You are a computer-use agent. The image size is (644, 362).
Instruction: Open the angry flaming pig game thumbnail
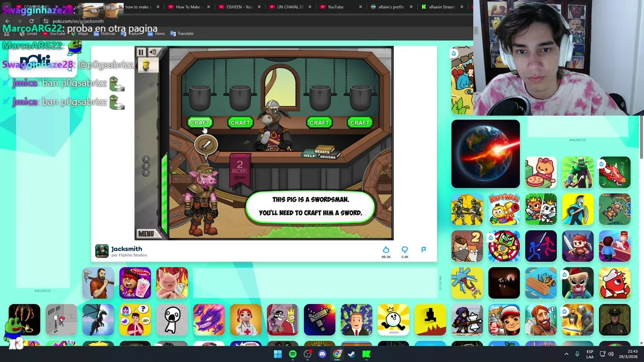pyautogui.click(x=172, y=283)
